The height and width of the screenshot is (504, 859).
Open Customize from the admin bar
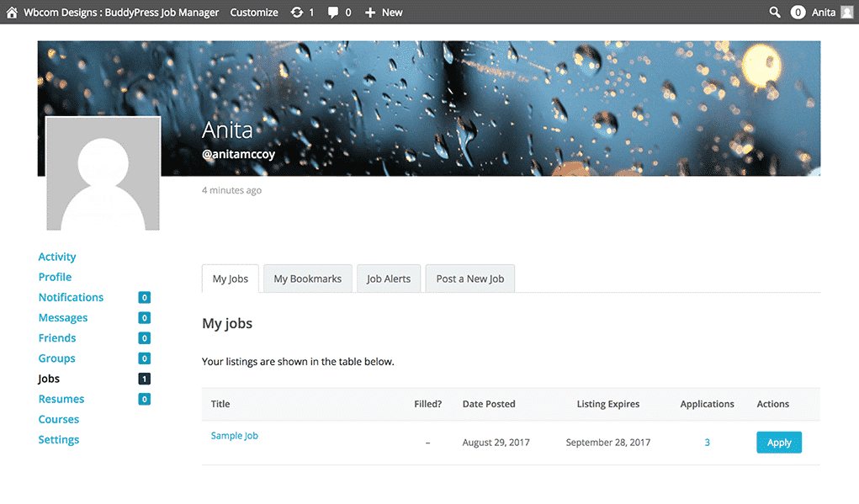[253, 12]
